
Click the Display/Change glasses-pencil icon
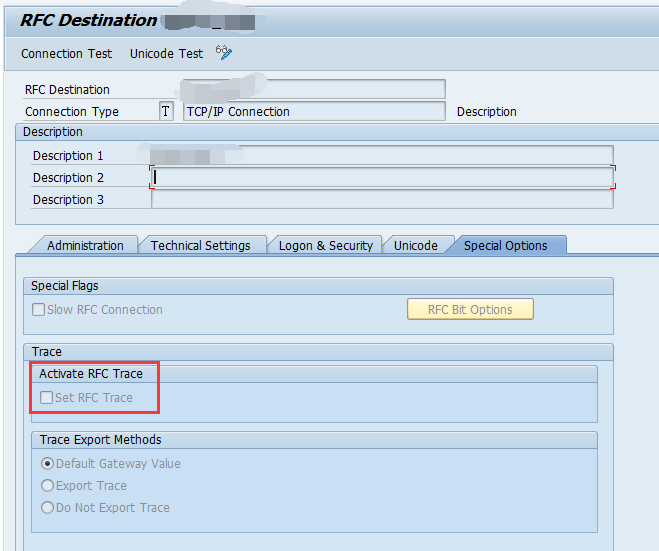tap(224, 53)
